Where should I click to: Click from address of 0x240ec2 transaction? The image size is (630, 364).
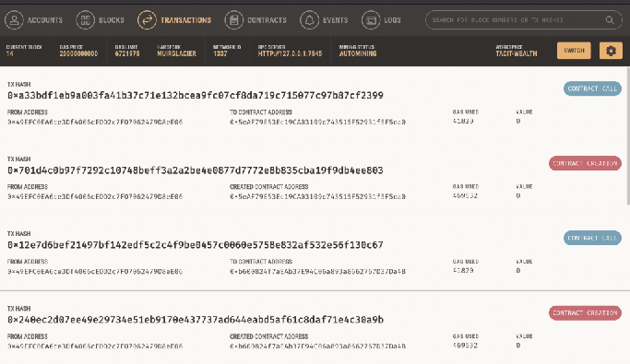(95, 346)
